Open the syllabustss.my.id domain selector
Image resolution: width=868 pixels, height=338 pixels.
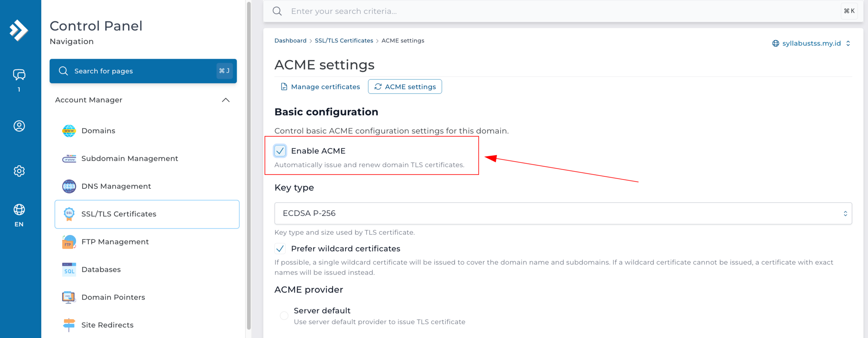point(811,43)
